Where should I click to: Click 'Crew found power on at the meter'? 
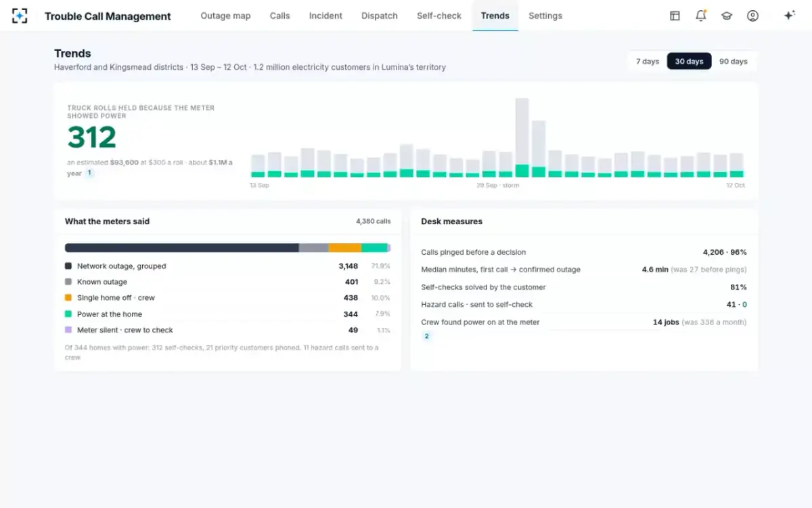[x=480, y=322]
